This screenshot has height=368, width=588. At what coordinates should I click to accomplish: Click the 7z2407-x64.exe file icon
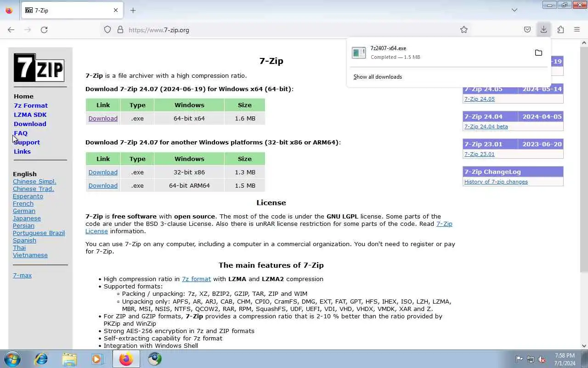[359, 52]
